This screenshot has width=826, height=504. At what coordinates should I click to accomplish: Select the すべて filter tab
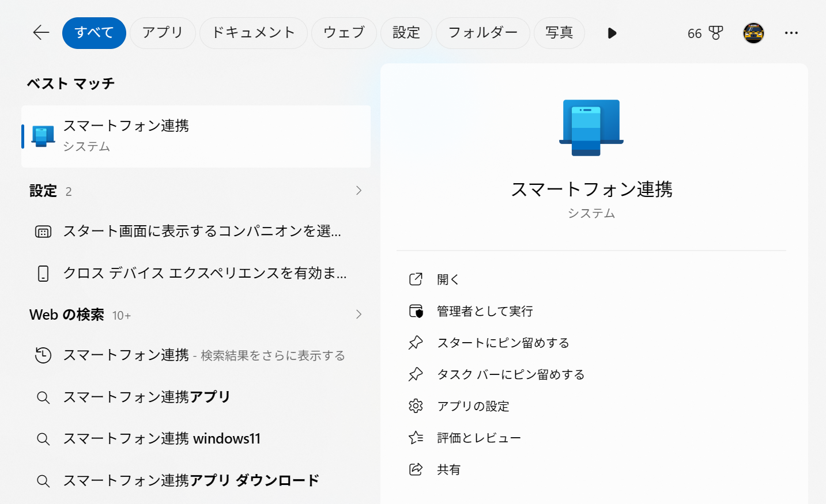[94, 33]
